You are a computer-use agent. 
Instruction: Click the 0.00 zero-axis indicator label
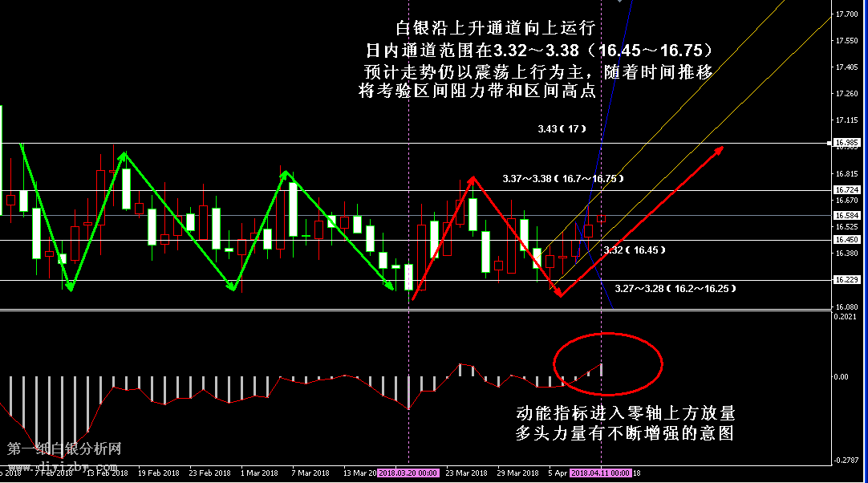(x=841, y=376)
